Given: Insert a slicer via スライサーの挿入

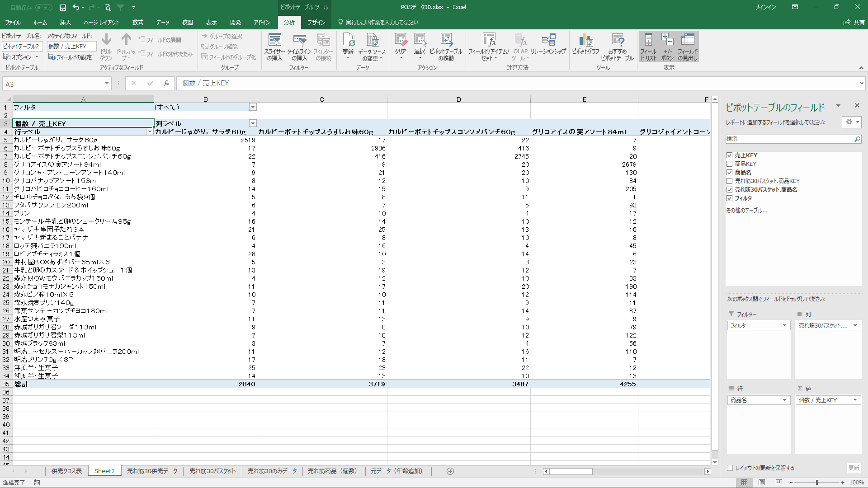Looking at the screenshot, I should pos(274,47).
